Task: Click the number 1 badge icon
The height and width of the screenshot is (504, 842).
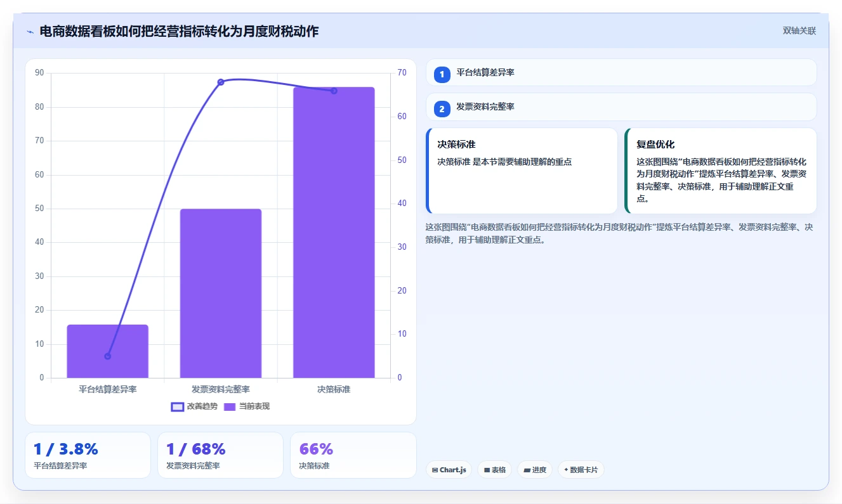Action: [442, 75]
